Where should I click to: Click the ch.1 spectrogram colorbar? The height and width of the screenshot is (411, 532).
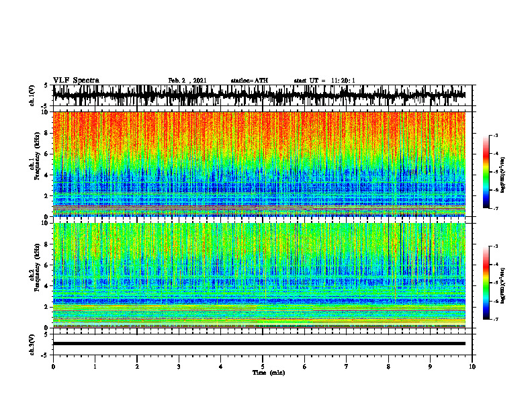(x=486, y=172)
